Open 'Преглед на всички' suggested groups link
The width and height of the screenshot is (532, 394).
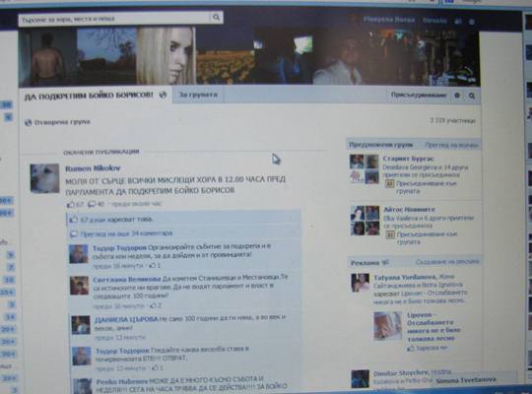451,145
